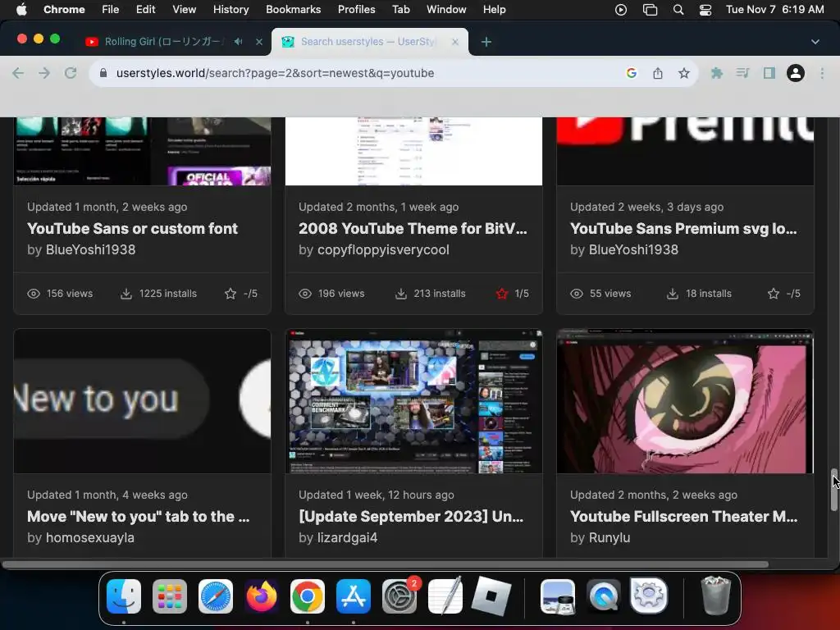This screenshot has width=840, height=630.
Task: Visit author copyfloppyisverycool profile
Action: [383, 249]
